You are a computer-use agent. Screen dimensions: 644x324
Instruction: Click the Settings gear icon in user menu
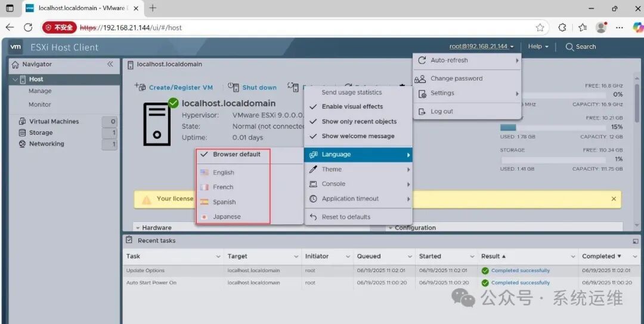pyautogui.click(x=422, y=93)
